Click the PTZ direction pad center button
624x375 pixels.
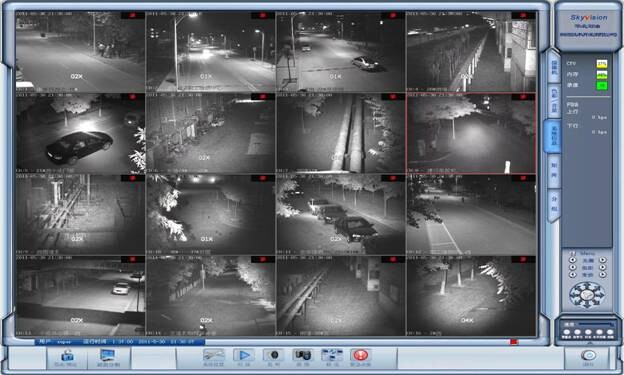[x=587, y=295]
